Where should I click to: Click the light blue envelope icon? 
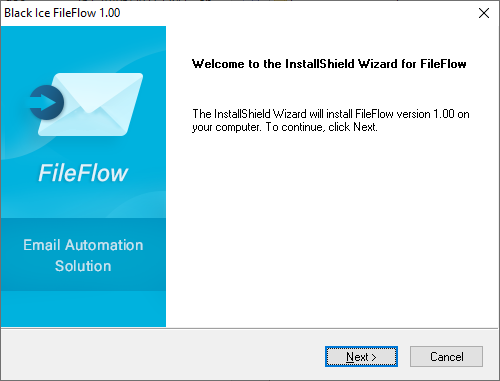click(x=91, y=104)
